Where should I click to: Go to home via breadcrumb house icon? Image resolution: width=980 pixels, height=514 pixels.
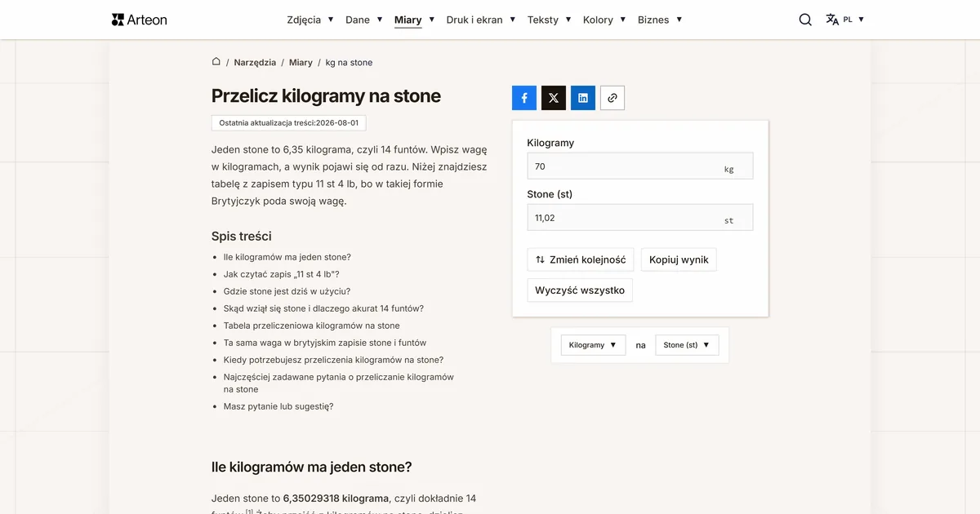tap(216, 62)
